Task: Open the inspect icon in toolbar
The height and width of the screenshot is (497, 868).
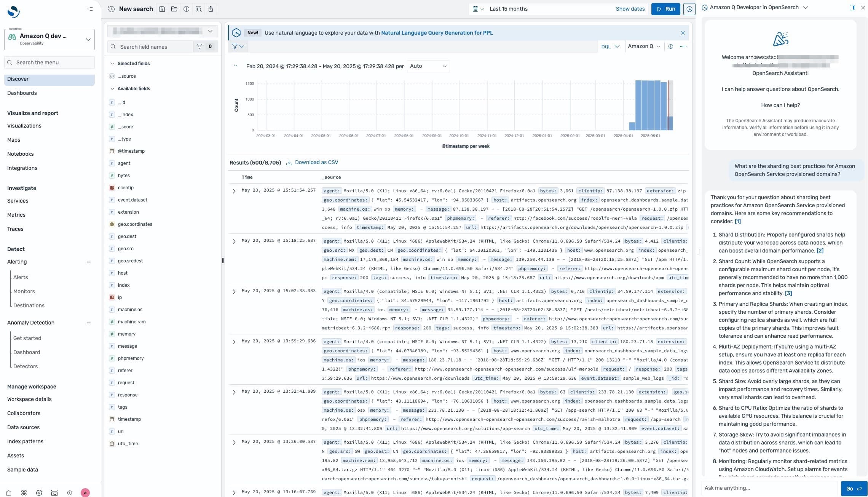Action: point(198,9)
